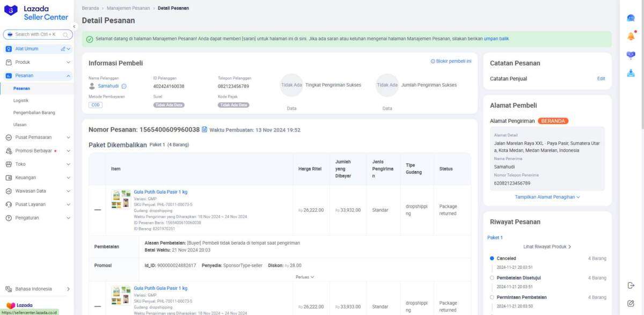
Task: Expand Perluas under the promo row
Action: [305, 277]
